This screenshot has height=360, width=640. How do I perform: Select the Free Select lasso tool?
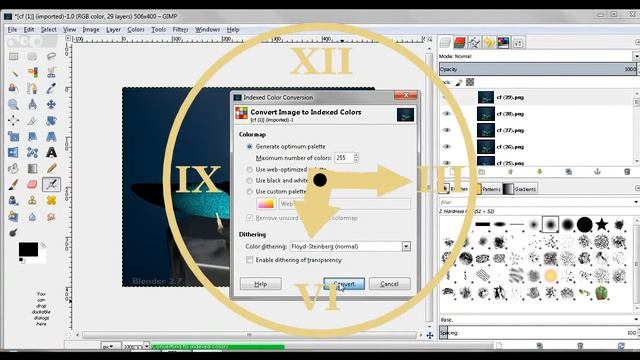[x=51, y=56]
